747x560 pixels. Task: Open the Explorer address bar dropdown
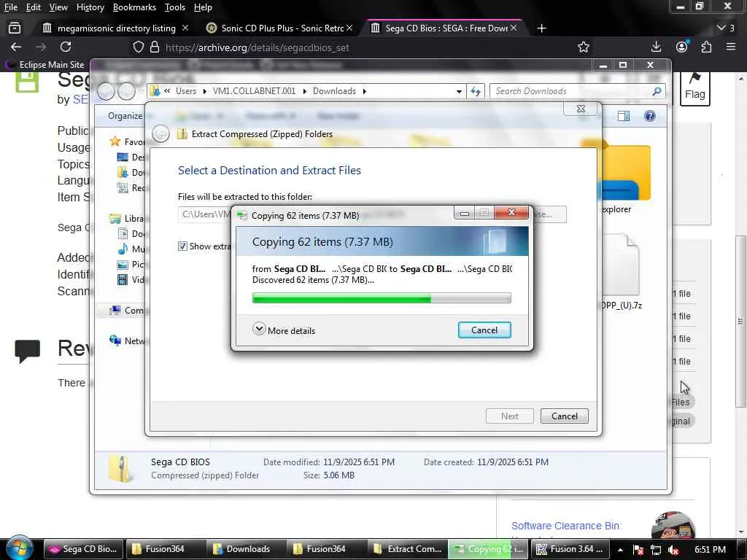[x=459, y=91]
